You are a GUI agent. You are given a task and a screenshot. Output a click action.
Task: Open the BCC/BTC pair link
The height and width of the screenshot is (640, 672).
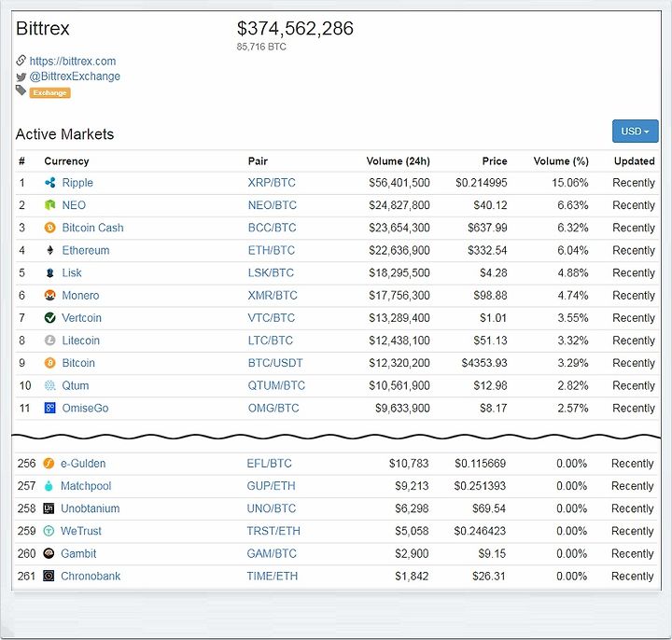tap(273, 228)
